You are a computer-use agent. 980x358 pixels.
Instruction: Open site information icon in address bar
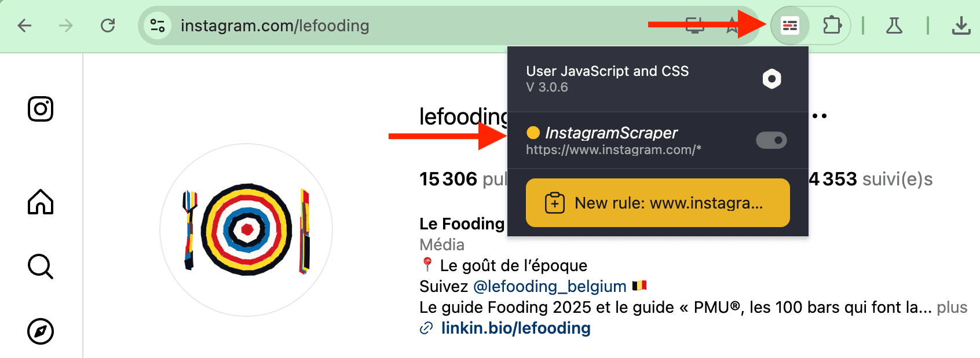pos(158,25)
